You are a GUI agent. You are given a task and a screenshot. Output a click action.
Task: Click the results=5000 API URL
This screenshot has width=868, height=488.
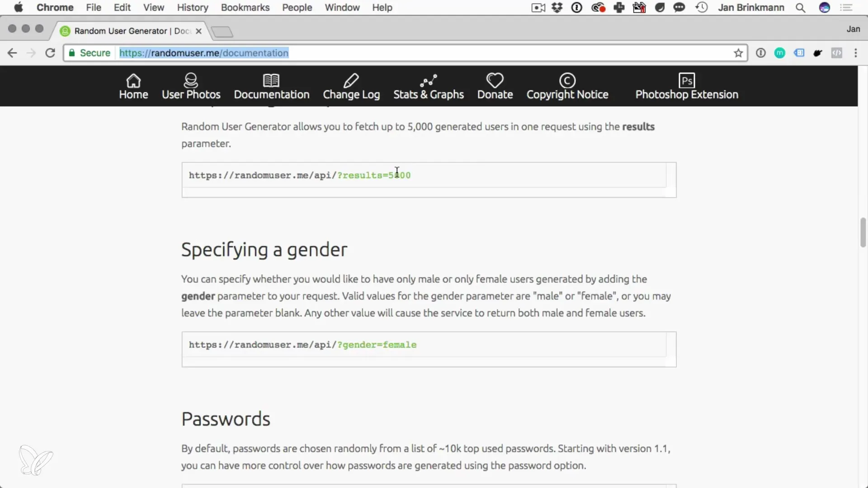tap(299, 175)
